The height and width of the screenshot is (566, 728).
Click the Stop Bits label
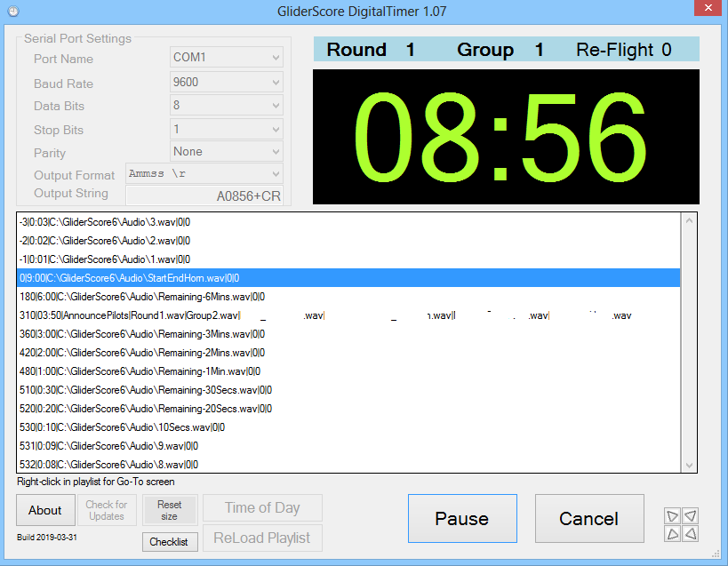click(59, 130)
